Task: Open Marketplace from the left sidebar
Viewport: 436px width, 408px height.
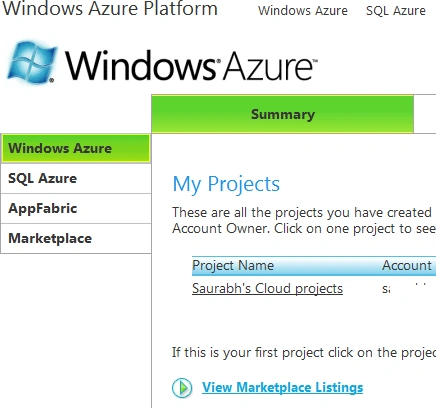Action: pos(76,238)
